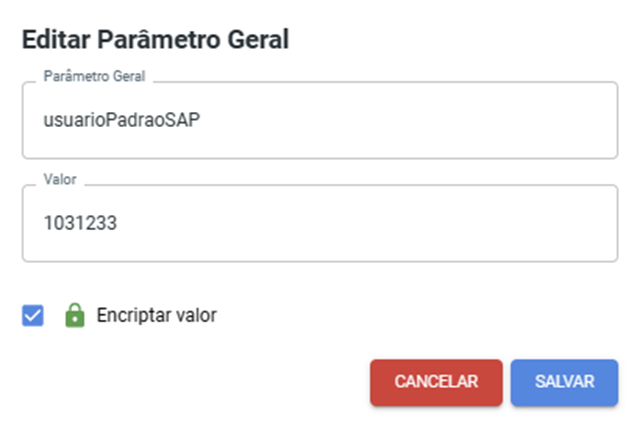Click the usuarioPadraoSAP text
The height and width of the screenshot is (428, 634).
point(122,120)
